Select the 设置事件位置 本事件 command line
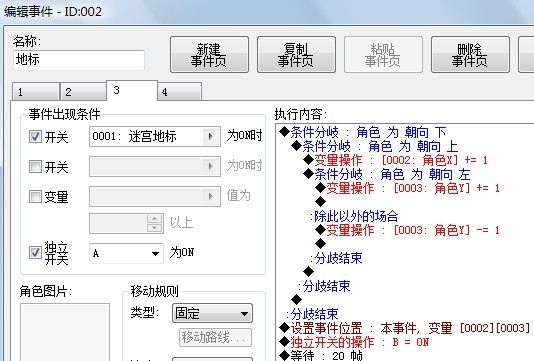The height and width of the screenshot is (361, 534). click(404, 328)
